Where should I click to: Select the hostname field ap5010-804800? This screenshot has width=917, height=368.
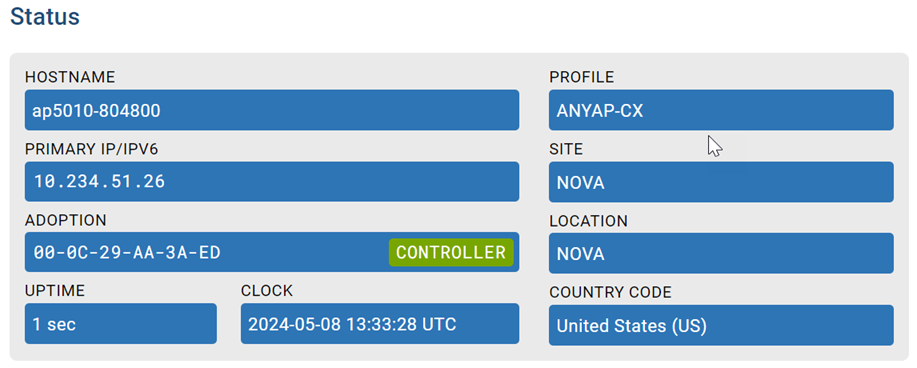(272, 110)
